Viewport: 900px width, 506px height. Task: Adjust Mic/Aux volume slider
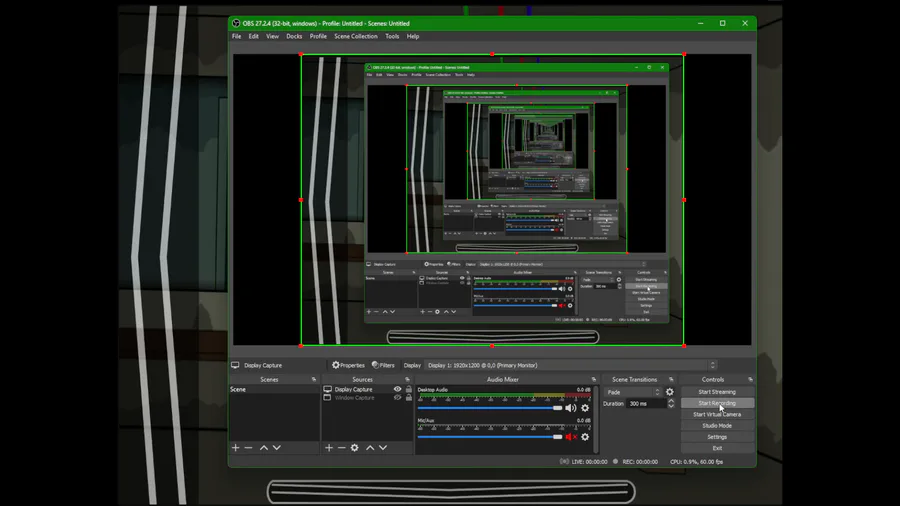[x=490, y=437]
